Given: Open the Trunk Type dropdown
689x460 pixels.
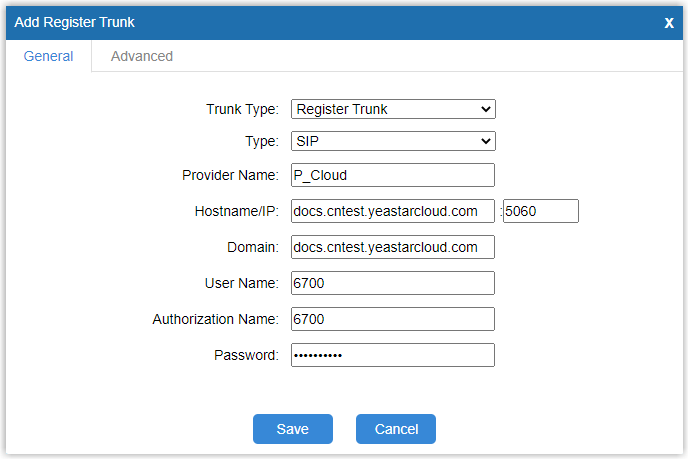Looking at the screenshot, I should [393, 109].
